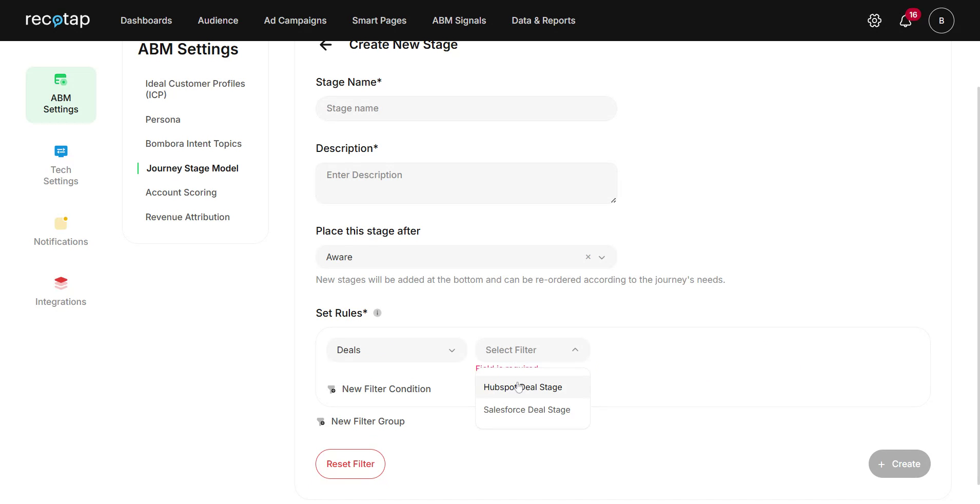This screenshot has width=980, height=504.
Task: Select the ABM Settings sidebar icon
Action: pyautogui.click(x=61, y=94)
